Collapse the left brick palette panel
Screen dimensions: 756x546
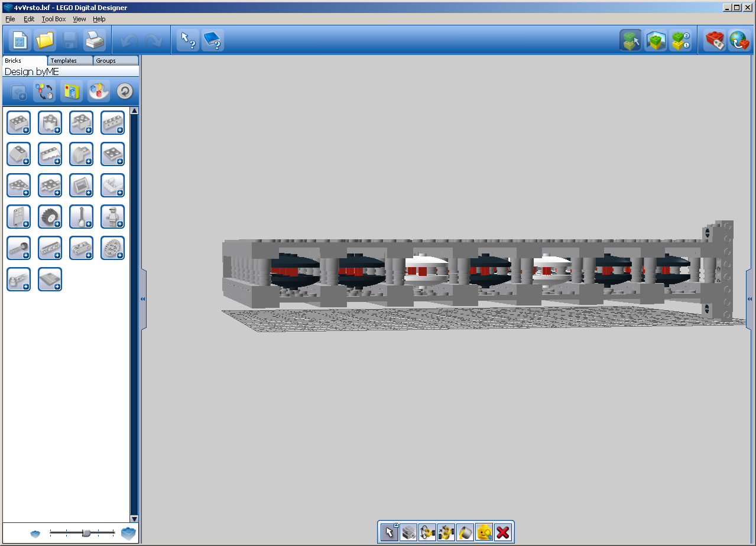(x=143, y=300)
